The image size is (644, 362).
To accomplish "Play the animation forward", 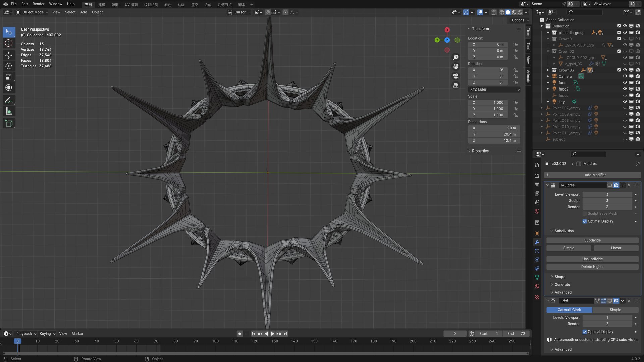I will tap(272, 334).
